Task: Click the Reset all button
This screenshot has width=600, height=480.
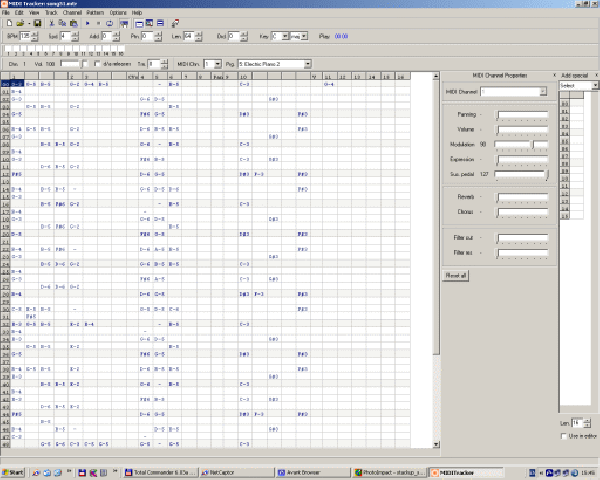Action: click(456, 273)
